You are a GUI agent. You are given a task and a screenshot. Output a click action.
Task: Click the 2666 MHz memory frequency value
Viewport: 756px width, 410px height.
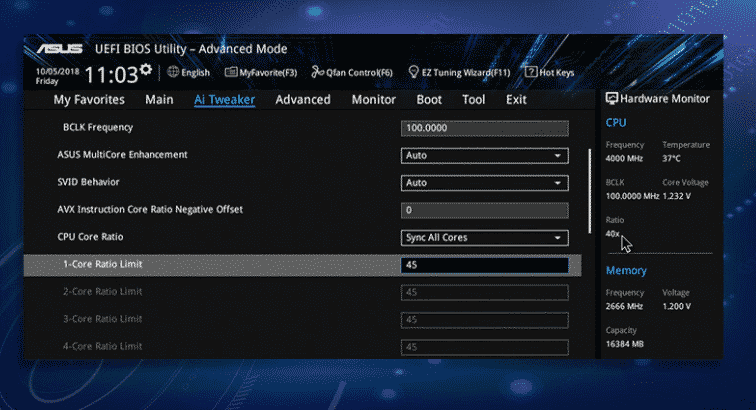pyautogui.click(x=624, y=306)
